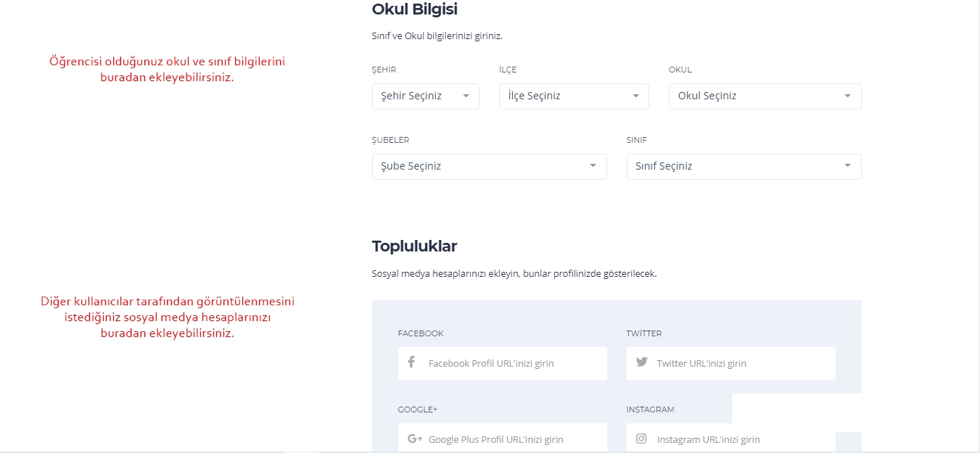Click the Google Plus icon

tap(415, 439)
